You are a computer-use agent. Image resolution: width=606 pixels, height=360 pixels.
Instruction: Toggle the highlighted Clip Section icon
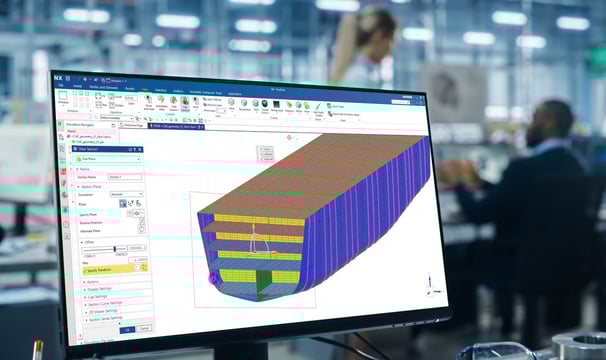[x=186, y=104]
